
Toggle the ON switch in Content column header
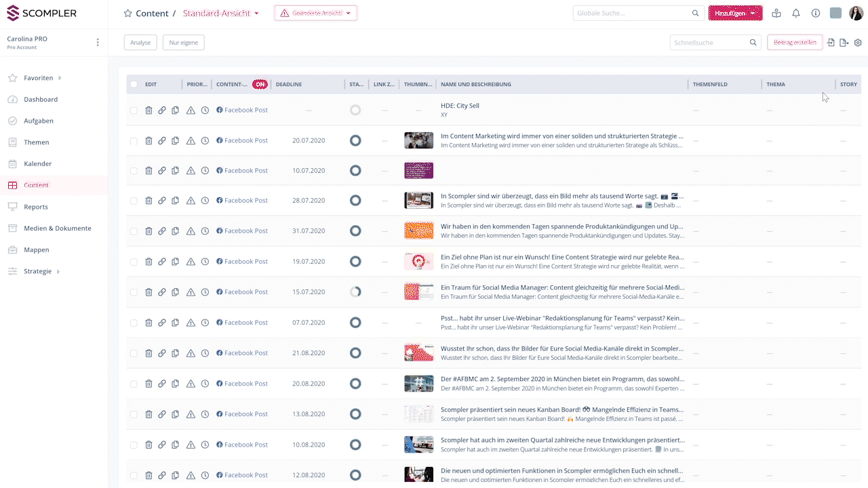(x=260, y=85)
